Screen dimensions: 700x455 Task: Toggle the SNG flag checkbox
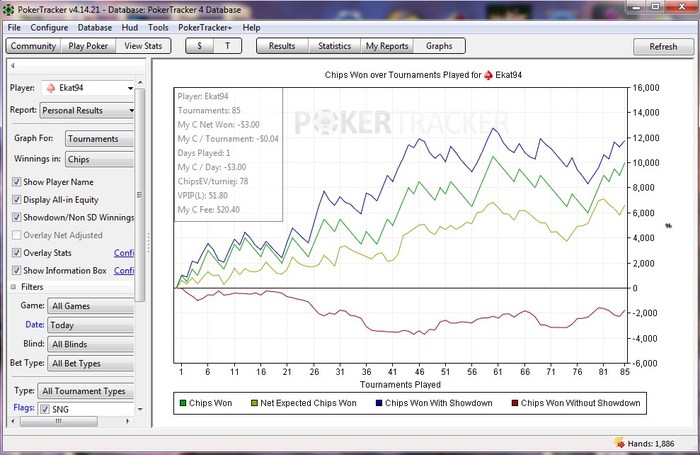(x=45, y=409)
